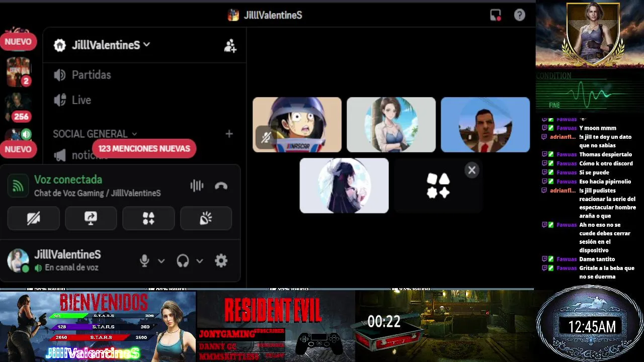Click the activities shapes tile in the call
The image size is (644, 362).
[438, 186]
